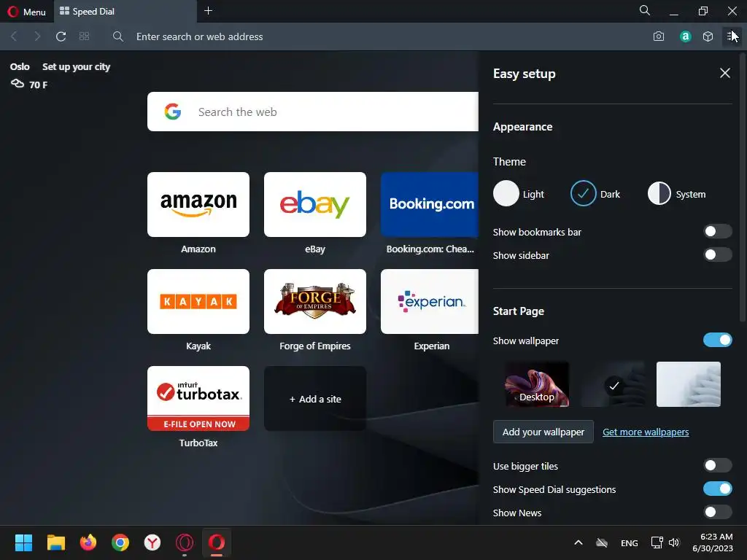The height and width of the screenshot is (560, 747).
Task: Click the active Opera taskbar icon
Action: point(217,542)
